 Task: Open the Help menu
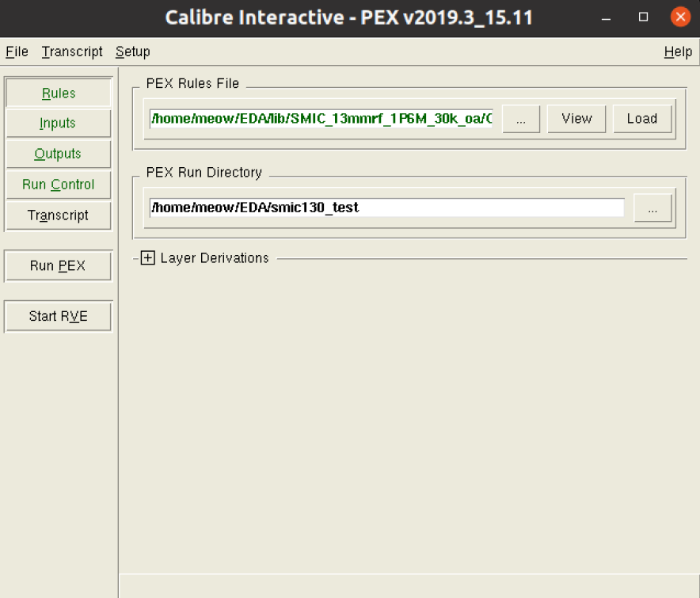pos(678,51)
